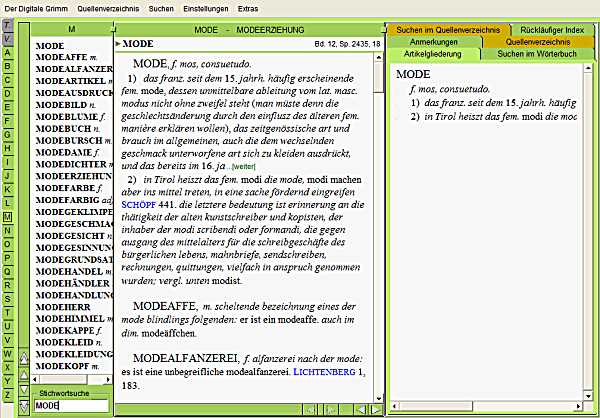Move the headword list down one step with the single-down arrow
Screen dimensions: 600x418
[x=24, y=390]
